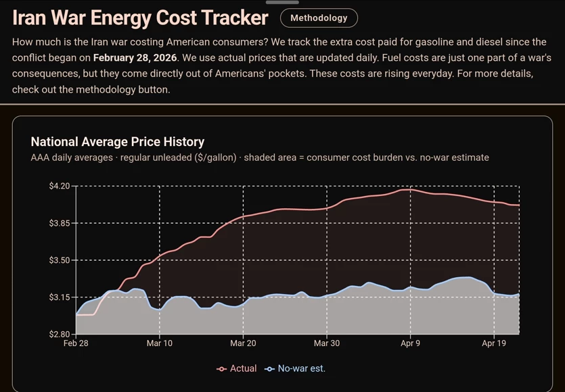Image resolution: width=565 pixels, height=392 pixels.
Task: Click the $3.50 y-axis price label
Action: point(60,260)
